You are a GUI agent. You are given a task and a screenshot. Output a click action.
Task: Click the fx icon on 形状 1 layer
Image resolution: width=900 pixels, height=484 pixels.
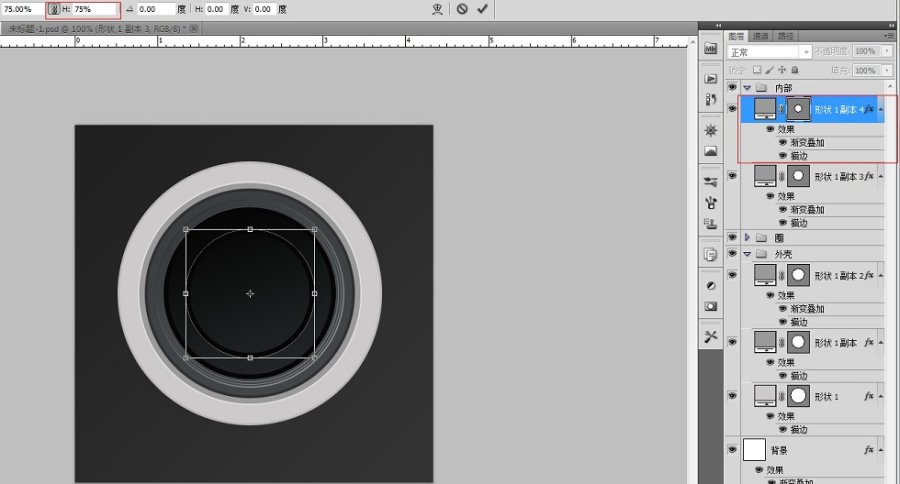(869, 396)
